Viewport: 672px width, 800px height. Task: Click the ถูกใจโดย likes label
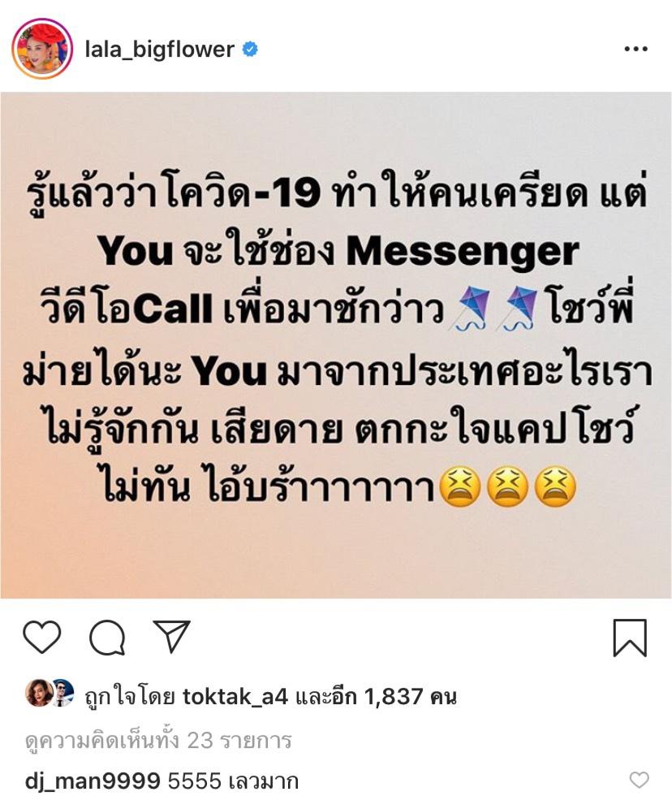tap(130, 697)
